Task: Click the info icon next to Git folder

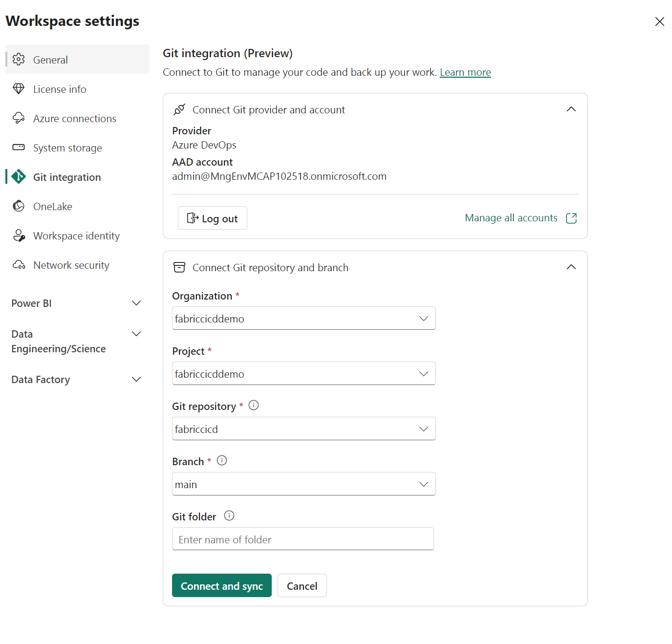Action: coord(229,515)
